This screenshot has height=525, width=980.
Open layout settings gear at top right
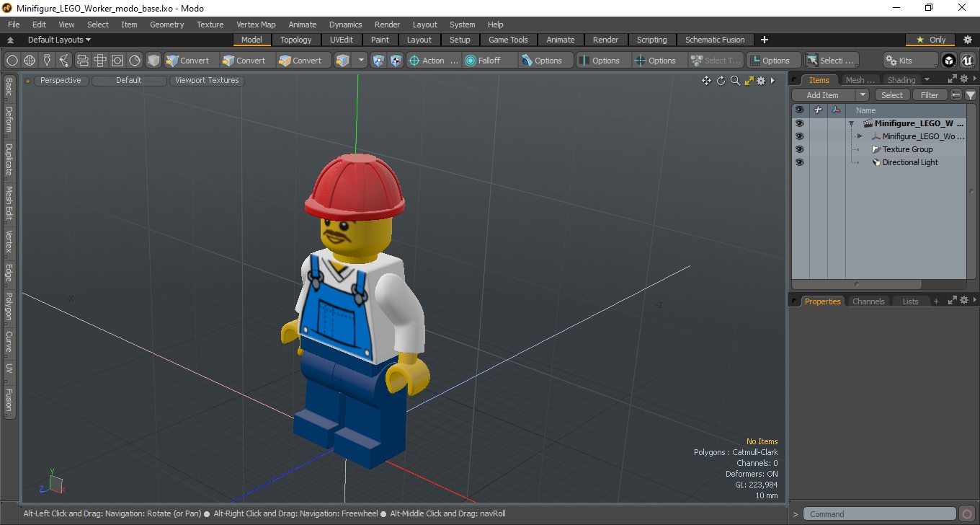pyautogui.click(x=968, y=40)
